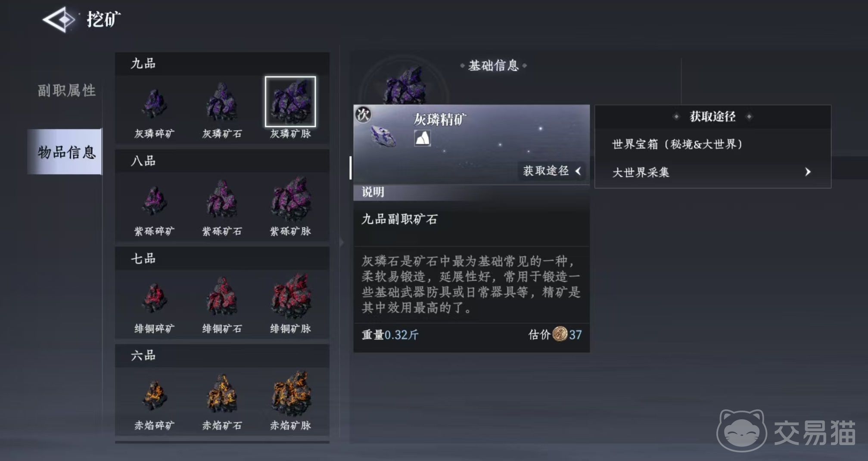Collapse the 获取途径 panel button
Image resolution: width=868 pixels, height=461 pixels.
[552, 171]
